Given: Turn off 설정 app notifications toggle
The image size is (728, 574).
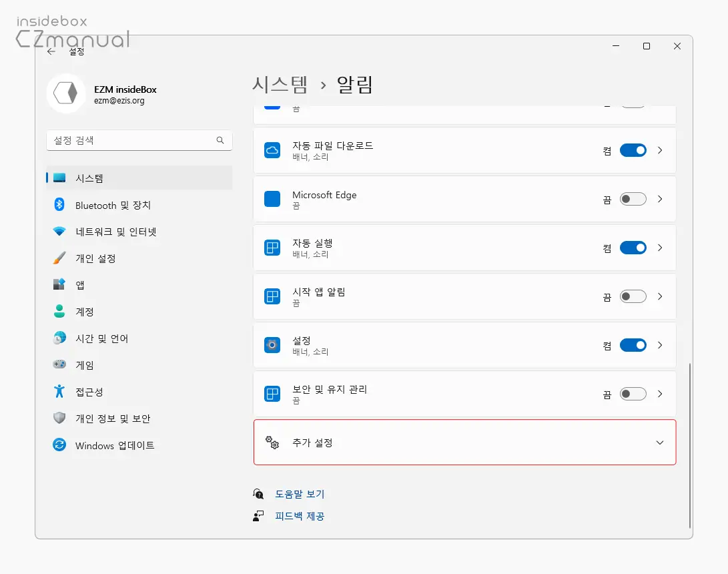Looking at the screenshot, I should [x=633, y=345].
